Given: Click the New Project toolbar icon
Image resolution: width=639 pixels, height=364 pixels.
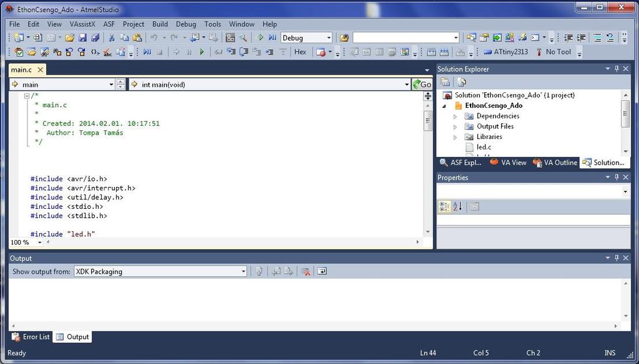Looking at the screenshot, I should 18,38.
